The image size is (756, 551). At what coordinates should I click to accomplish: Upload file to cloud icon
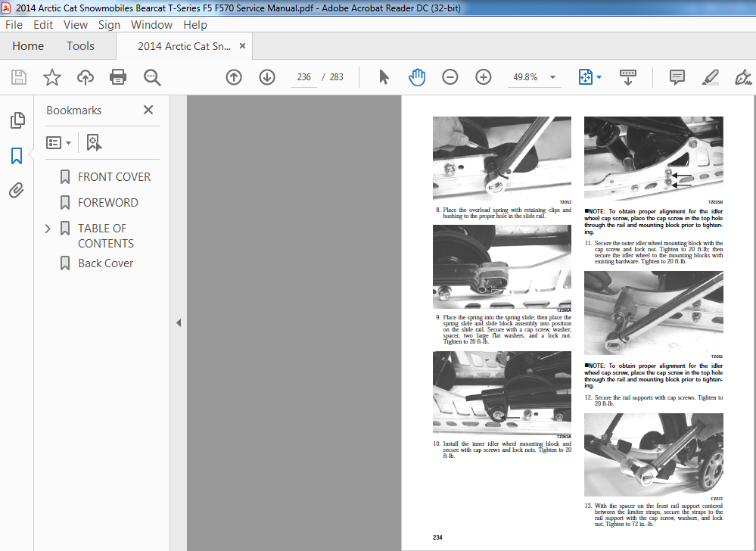coord(86,77)
